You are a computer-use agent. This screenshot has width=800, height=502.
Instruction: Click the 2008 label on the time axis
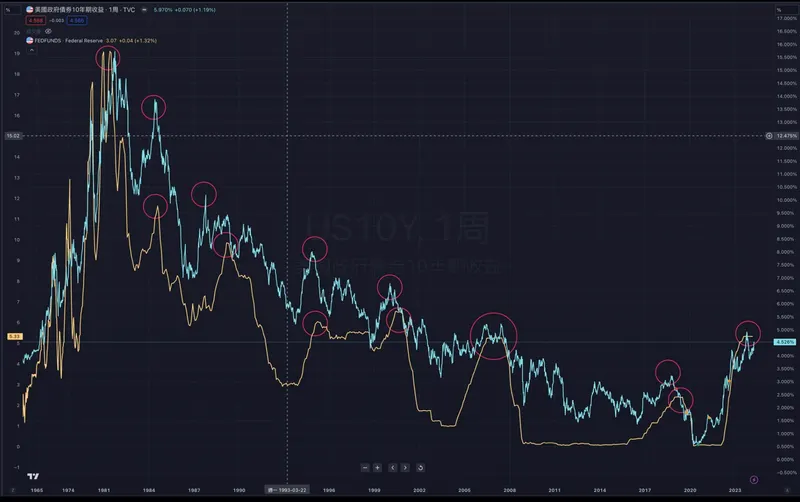(x=509, y=490)
